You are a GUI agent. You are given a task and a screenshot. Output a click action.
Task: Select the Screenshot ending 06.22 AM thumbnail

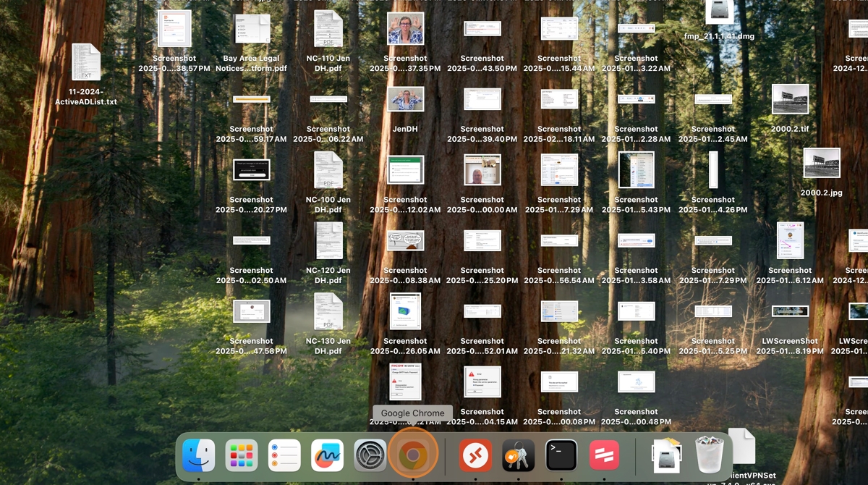coord(328,99)
